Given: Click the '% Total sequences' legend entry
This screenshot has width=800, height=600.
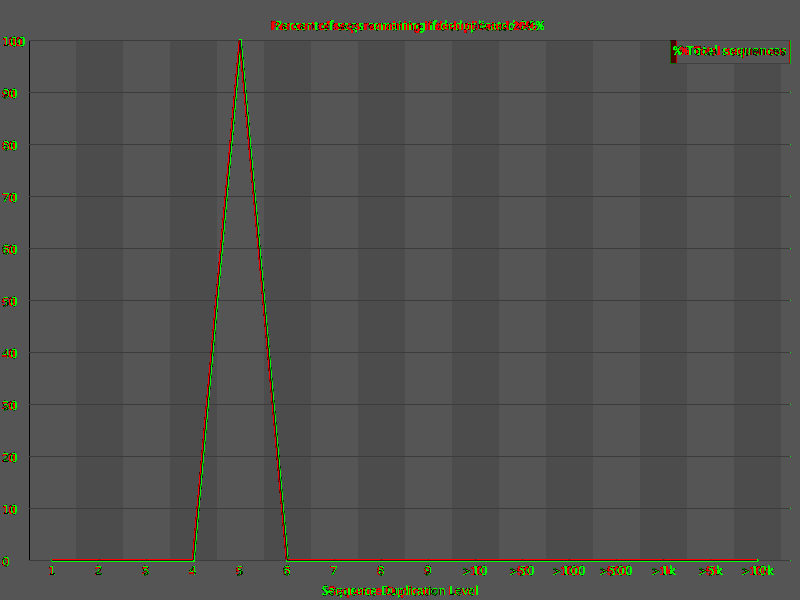Looking at the screenshot, I should pyautogui.click(x=730, y=52).
